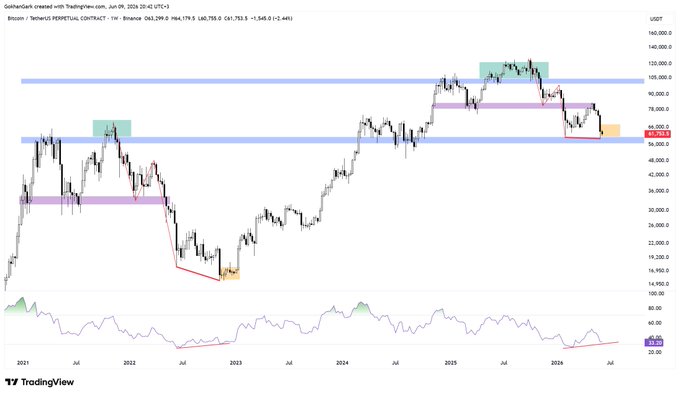Click the purple 33.20 RSI value tag
The width and height of the screenshot is (680, 395).
pos(655,343)
